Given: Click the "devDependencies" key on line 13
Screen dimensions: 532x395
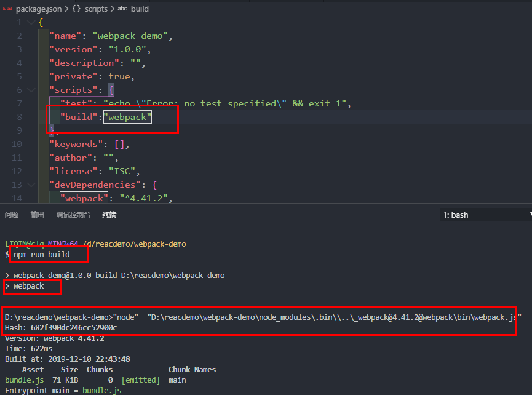Looking at the screenshot, I should click(x=95, y=185).
